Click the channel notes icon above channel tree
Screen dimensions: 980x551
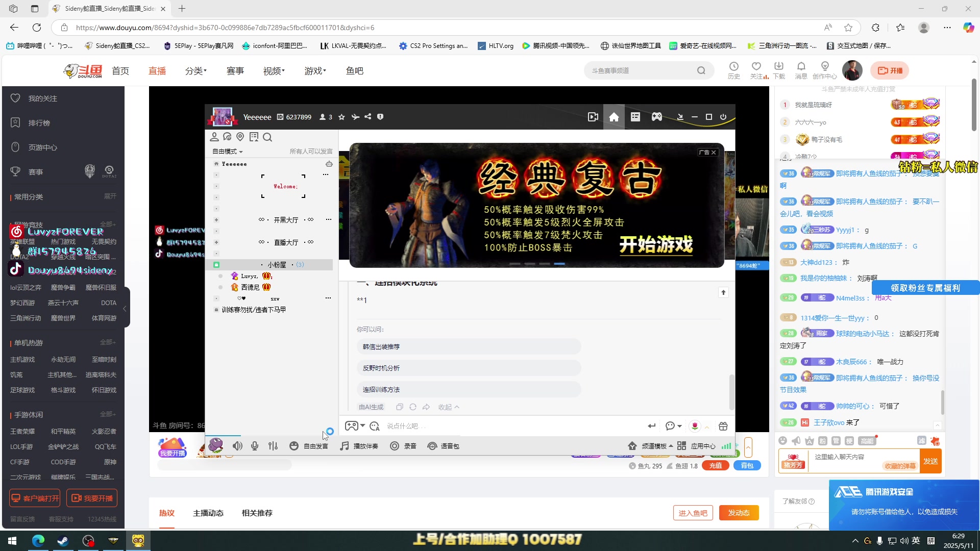[254, 137]
